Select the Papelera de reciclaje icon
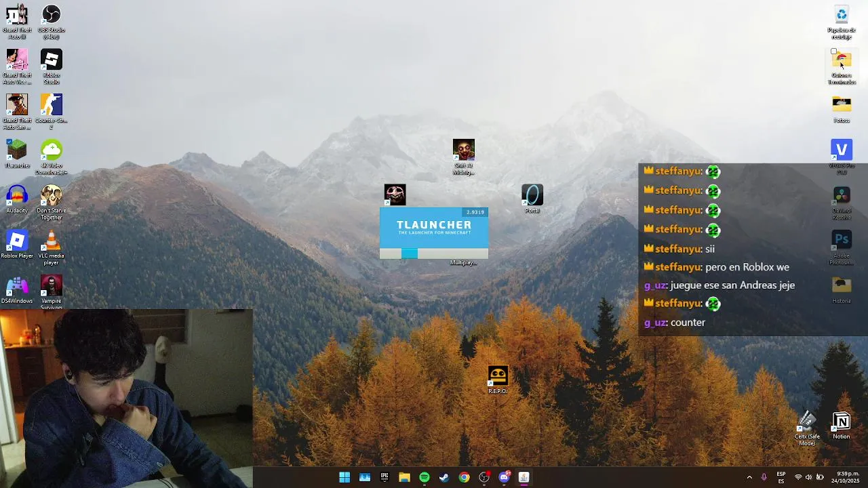 [842, 21]
